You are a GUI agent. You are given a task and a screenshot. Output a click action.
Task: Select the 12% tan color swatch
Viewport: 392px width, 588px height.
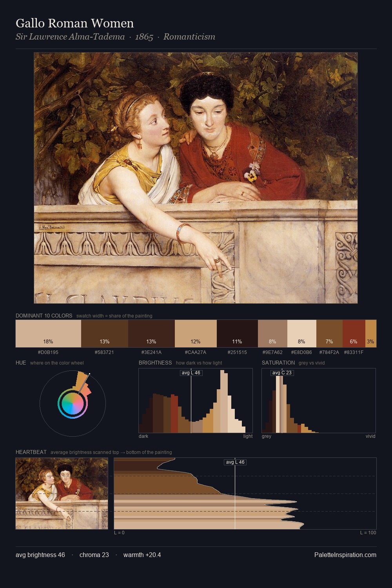point(196,334)
